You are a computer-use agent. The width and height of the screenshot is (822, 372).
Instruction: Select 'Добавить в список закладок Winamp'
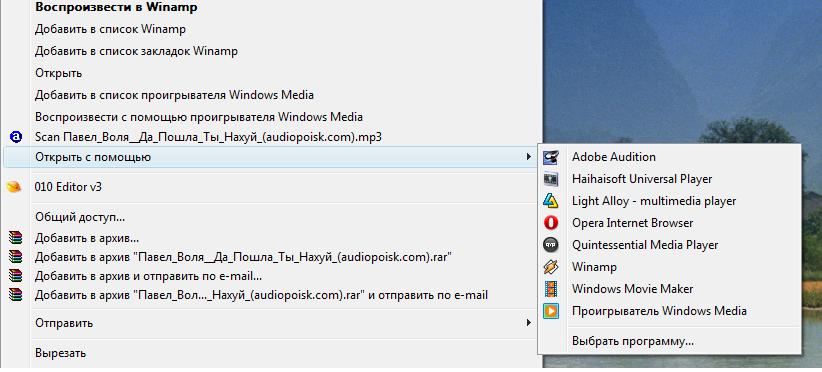coord(136,51)
